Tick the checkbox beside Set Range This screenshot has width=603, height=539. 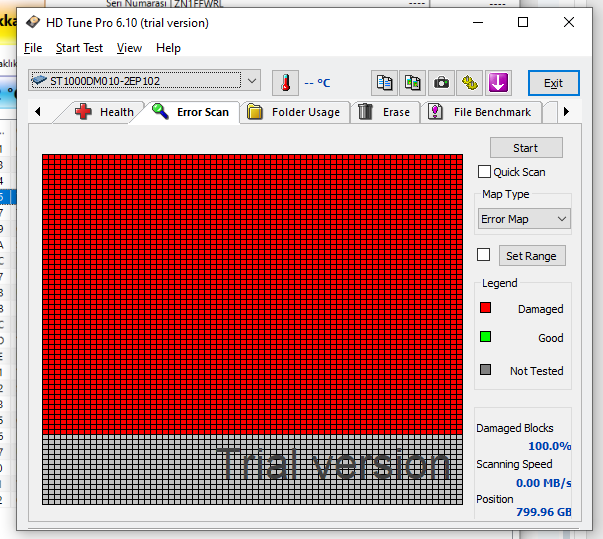(x=483, y=255)
